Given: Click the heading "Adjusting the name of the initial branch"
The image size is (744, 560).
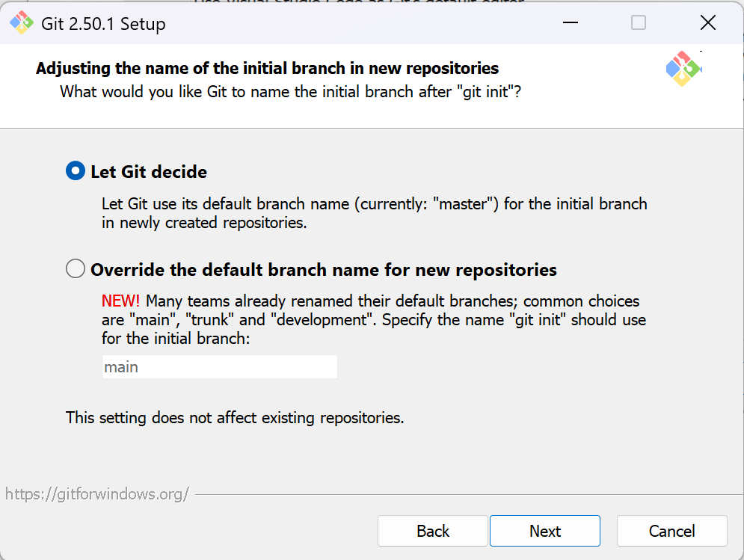Looking at the screenshot, I should tap(267, 68).
